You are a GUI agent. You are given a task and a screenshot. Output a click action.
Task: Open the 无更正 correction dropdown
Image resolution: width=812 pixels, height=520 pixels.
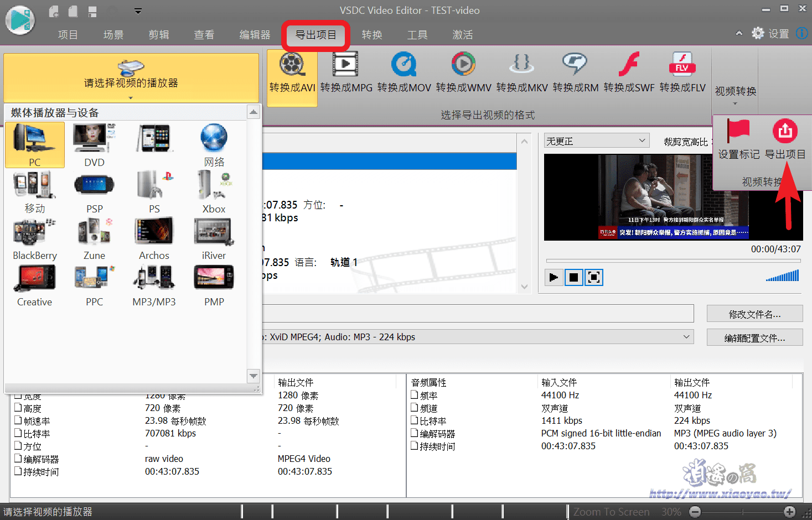point(597,141)
